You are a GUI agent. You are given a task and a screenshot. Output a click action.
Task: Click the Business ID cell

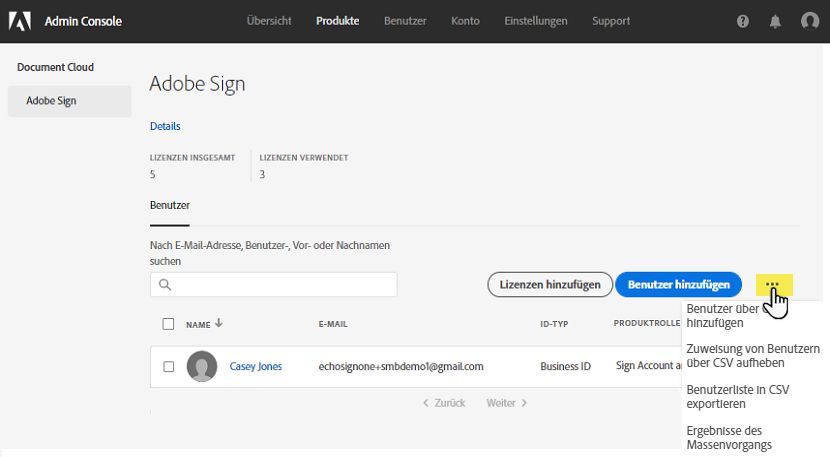point(565,366)
